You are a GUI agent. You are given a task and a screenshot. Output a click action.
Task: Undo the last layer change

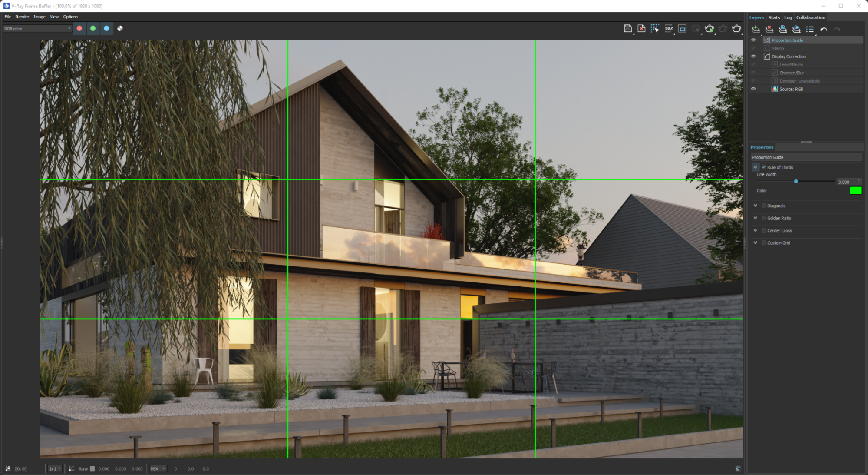click(825, 29)
